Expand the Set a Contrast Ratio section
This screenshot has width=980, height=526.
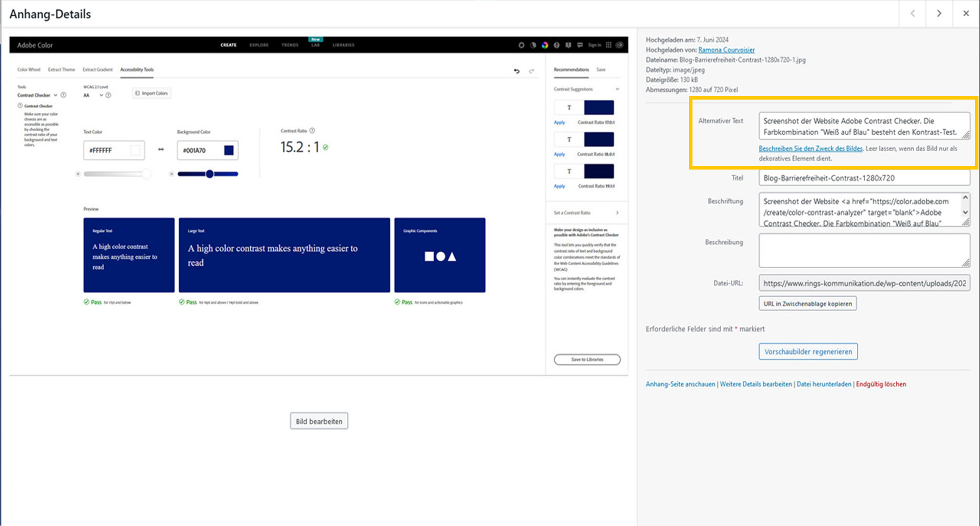coord(617,212)
